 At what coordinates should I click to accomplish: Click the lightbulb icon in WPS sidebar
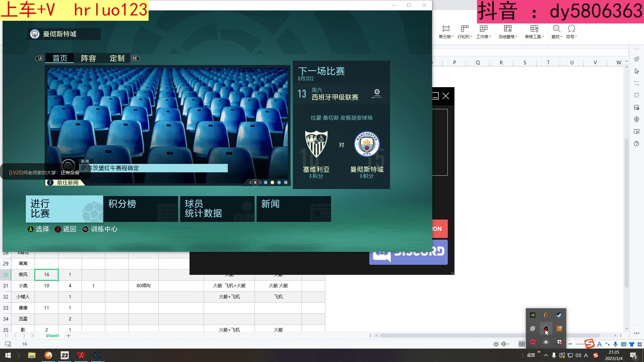point(637,119)
